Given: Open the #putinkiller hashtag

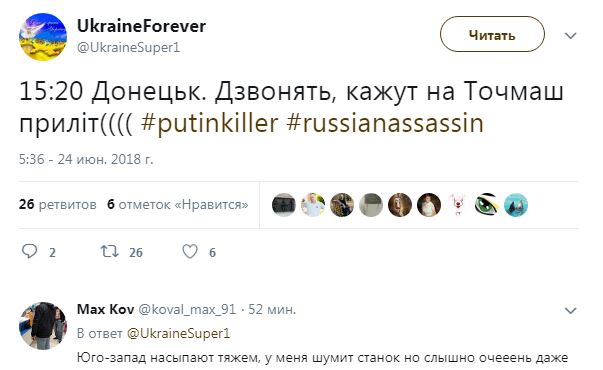Looking at the screenshot, I should pyautogui.click(x=210, y=123).
